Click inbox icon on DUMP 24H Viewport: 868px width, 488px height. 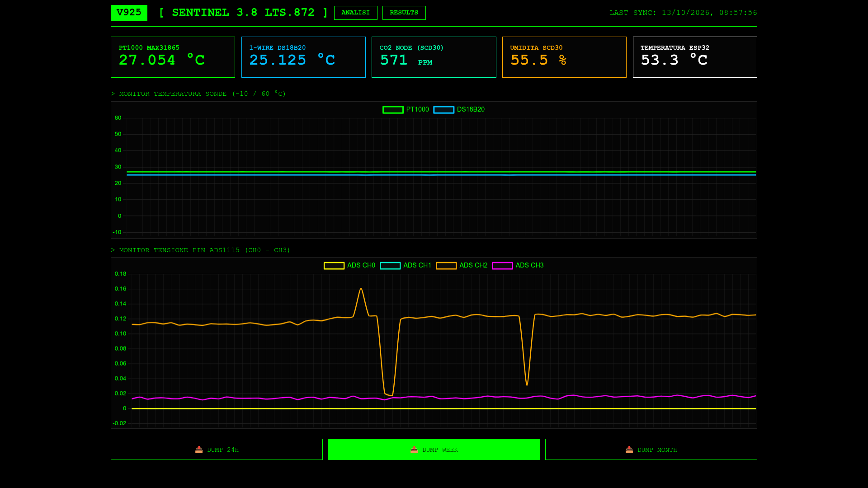click(199, 450)
